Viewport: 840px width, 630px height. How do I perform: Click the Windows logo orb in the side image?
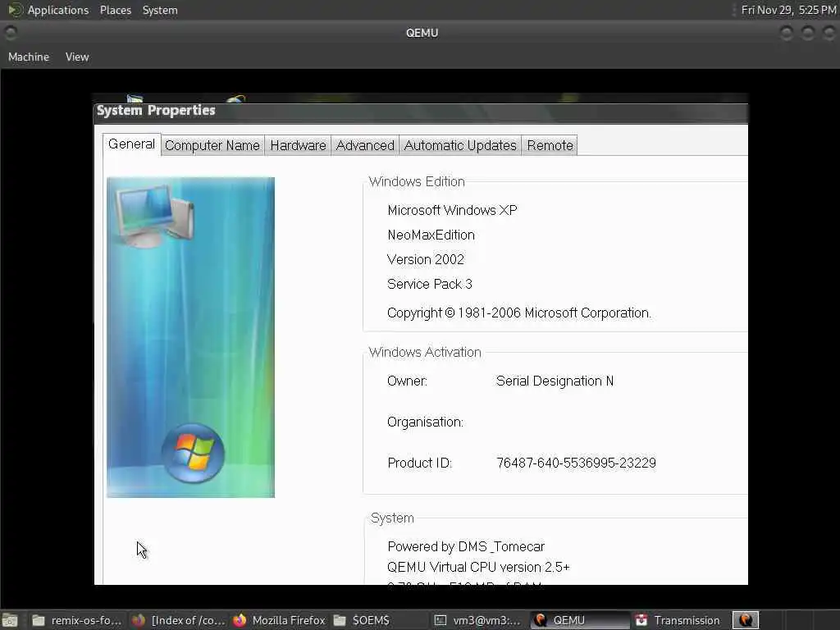[193, 453]
